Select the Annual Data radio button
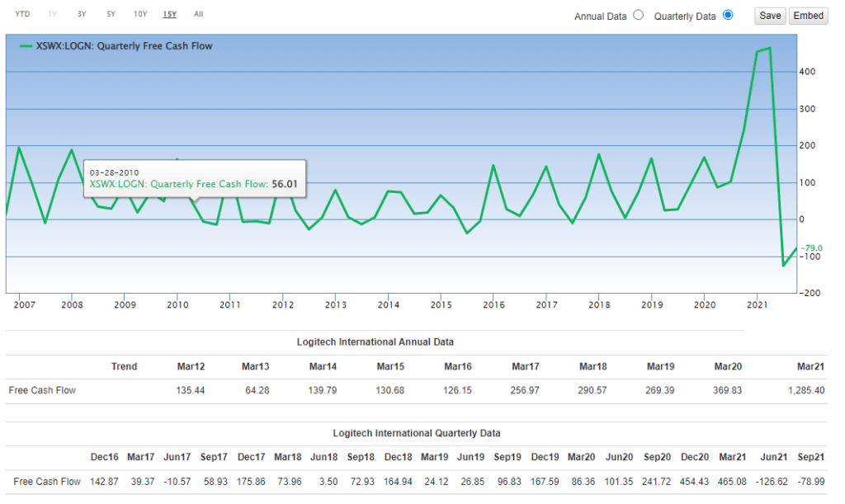This screenshot has width=845, height=504. tap(639, 15)
